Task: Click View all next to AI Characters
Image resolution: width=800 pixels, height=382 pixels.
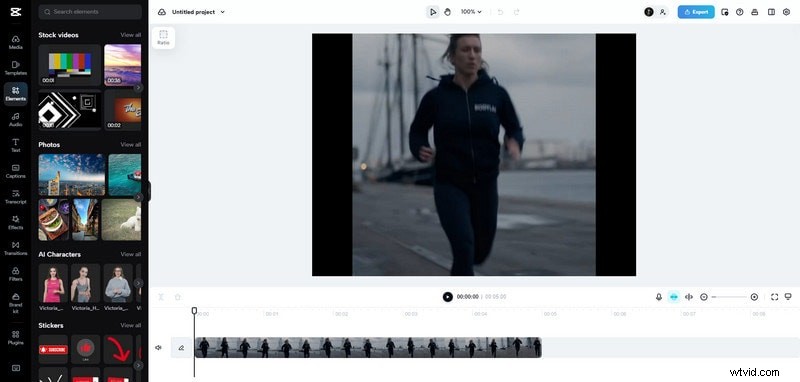Action: point(131,254)
